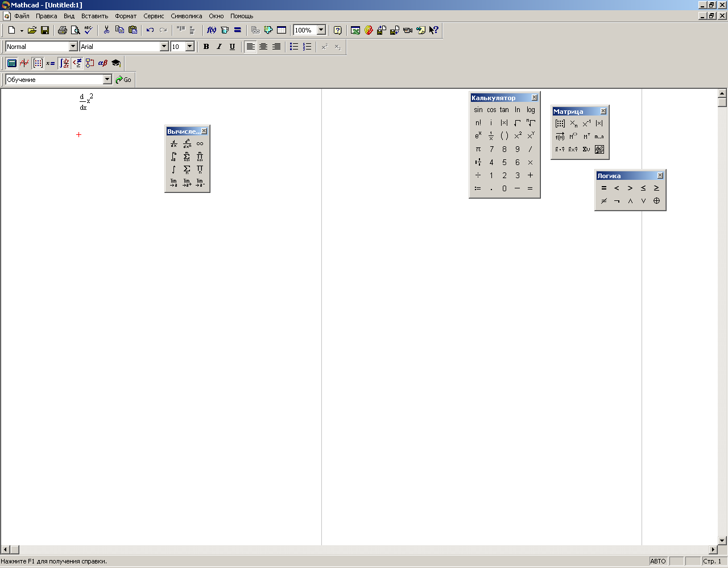Insert XOR operator from Logic palette
The height and width of the screenshot is (568, 728).
(656, 201)
